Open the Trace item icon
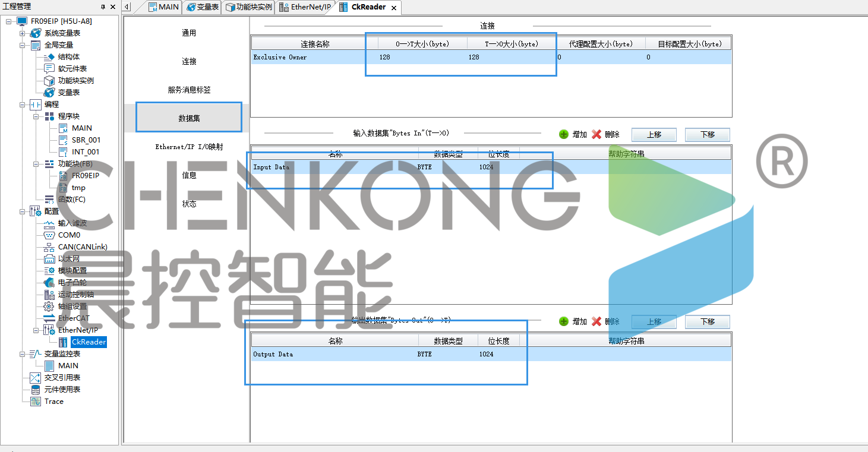The height and width of the screenshot is (452, 868). pos(36,402)
